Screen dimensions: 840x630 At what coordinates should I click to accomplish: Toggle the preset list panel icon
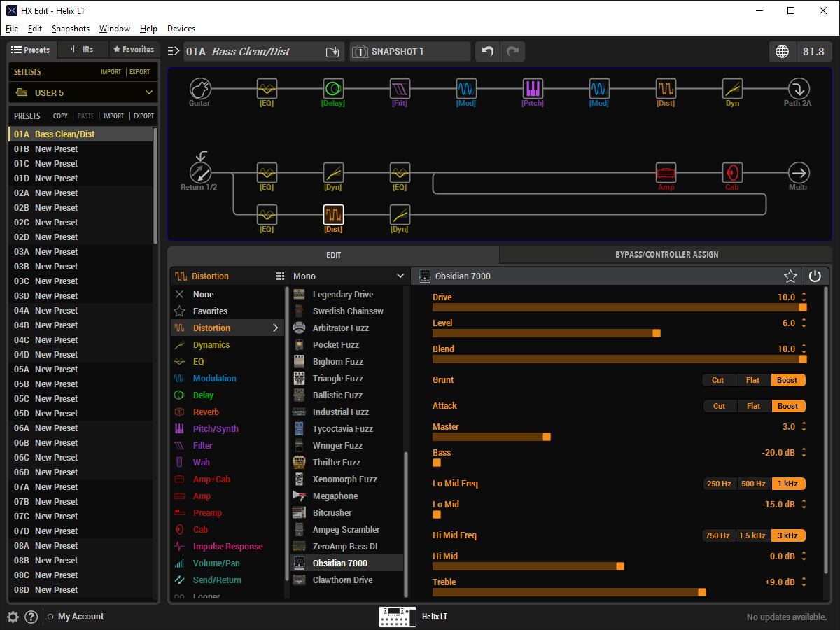coord(174,51)
